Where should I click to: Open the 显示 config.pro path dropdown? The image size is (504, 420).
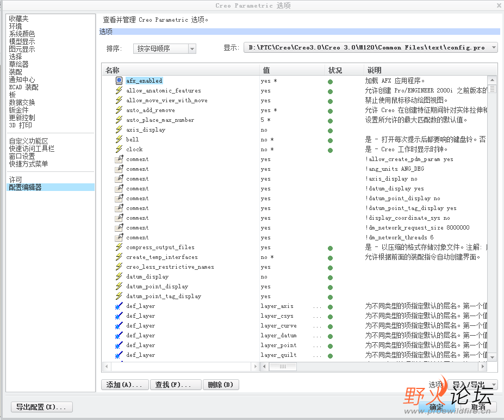(371, 47)
